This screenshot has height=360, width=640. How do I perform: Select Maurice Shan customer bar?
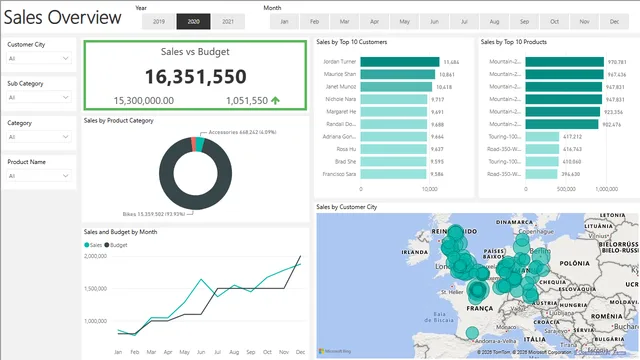click(x=398, y=74)
